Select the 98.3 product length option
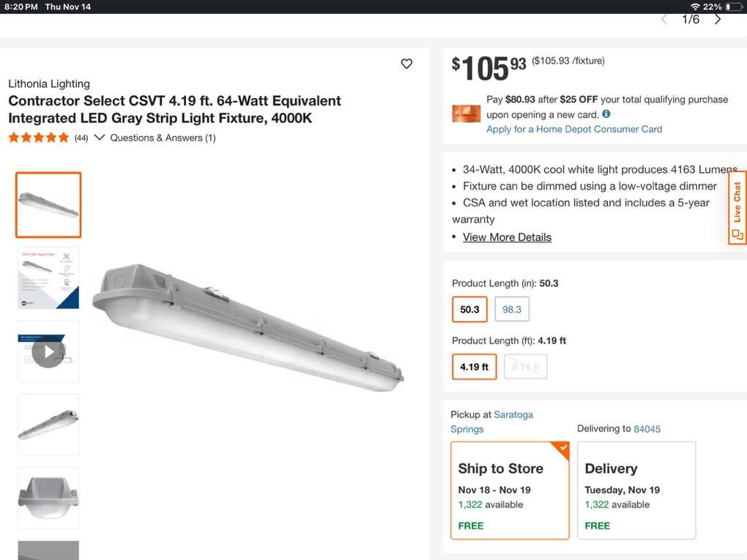The height and width of the screenshot is (560, 747). tap(512, 309)
